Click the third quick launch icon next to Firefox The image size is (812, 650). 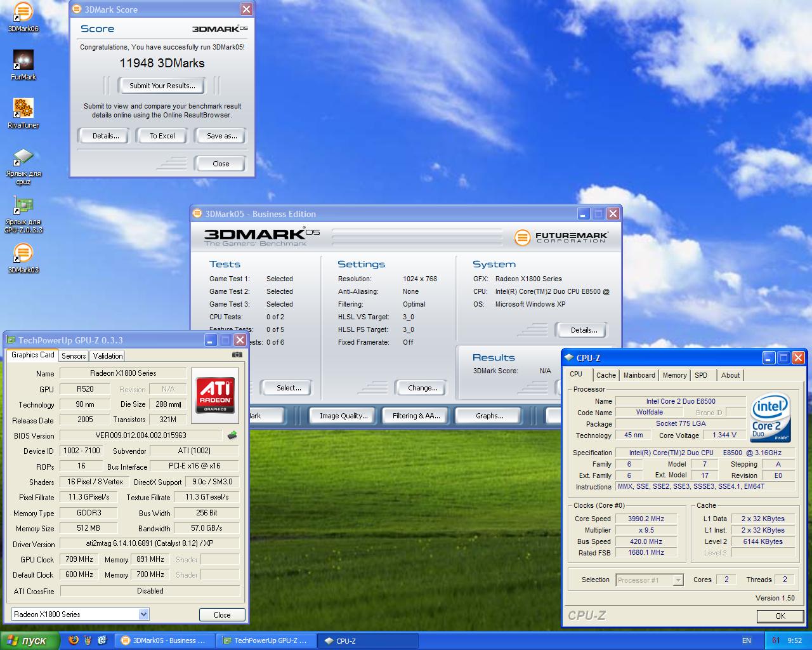pyautogui.click(x=101, y=640)
